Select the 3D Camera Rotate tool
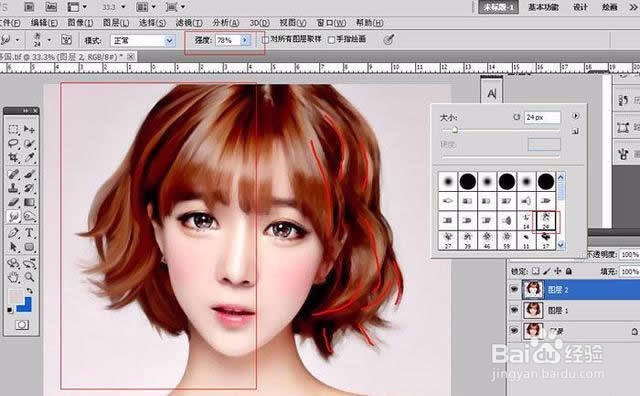This screenshot has height=396, width=640. pyautogui.click(x=29, y=263)
